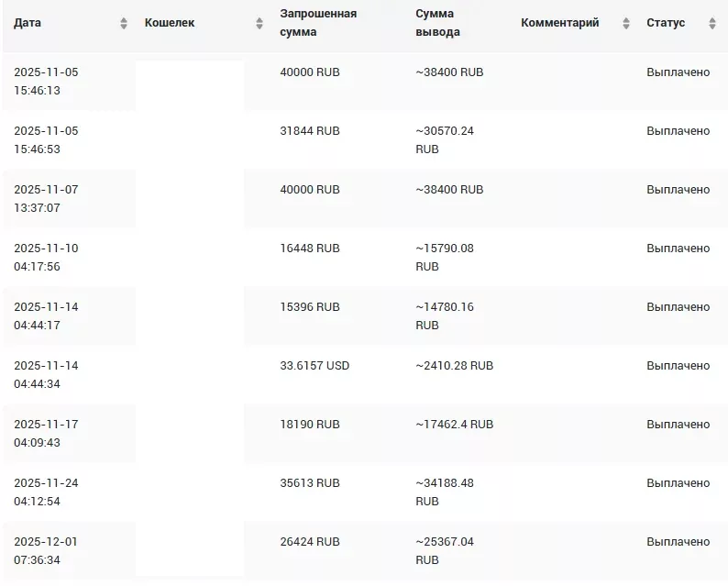Click the 33.6157 USD requested amount
The width and height of the screenshot is (728, 586).
tap(314, 365)
